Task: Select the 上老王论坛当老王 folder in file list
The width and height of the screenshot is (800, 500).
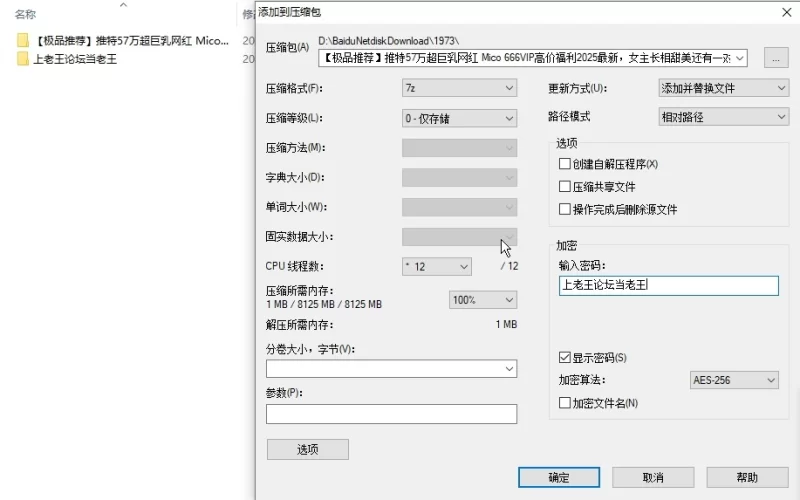Action: [x=75, y=59]
